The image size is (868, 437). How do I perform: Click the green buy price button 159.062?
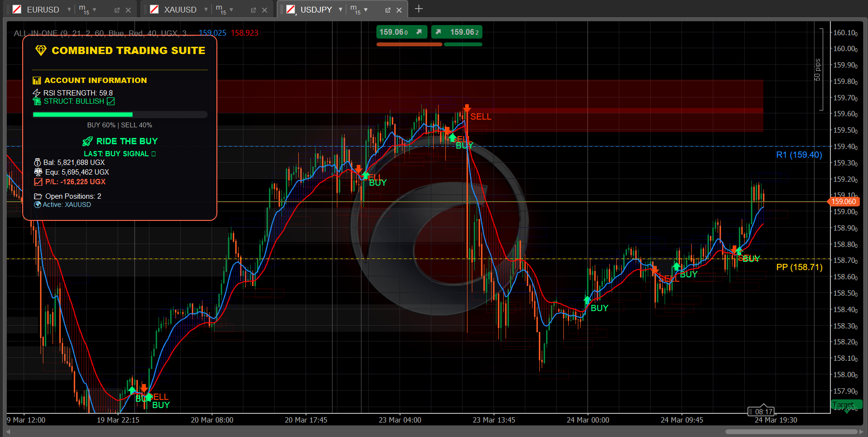[457, 32]
